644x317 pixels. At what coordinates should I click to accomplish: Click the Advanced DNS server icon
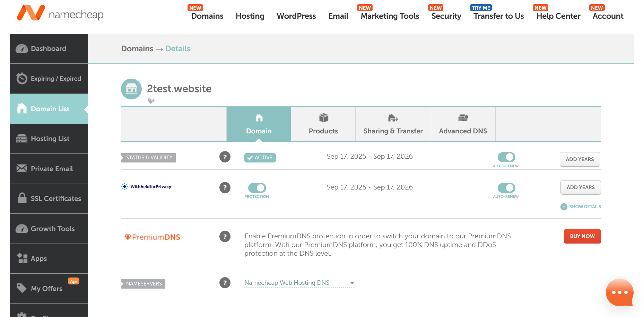(463, 118)
